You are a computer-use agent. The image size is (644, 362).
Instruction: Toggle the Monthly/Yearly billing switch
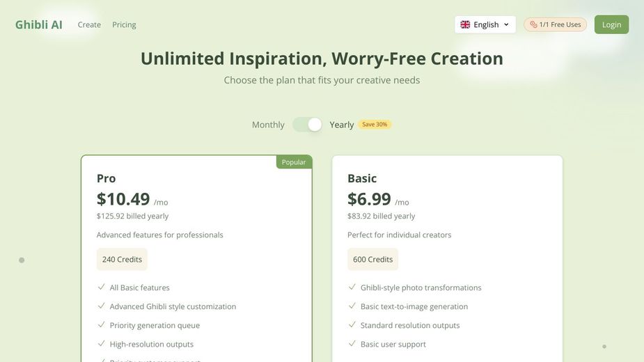307,125
